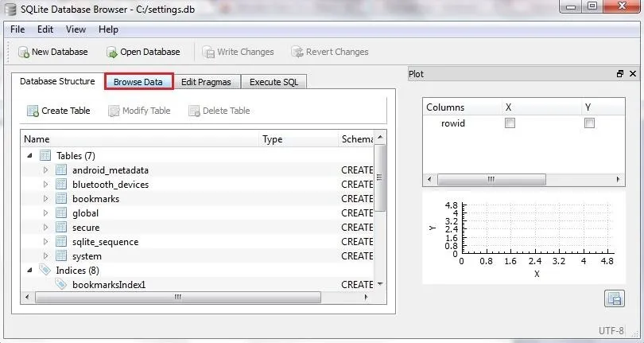Click the save plot button icon

[x=615, y=298]
